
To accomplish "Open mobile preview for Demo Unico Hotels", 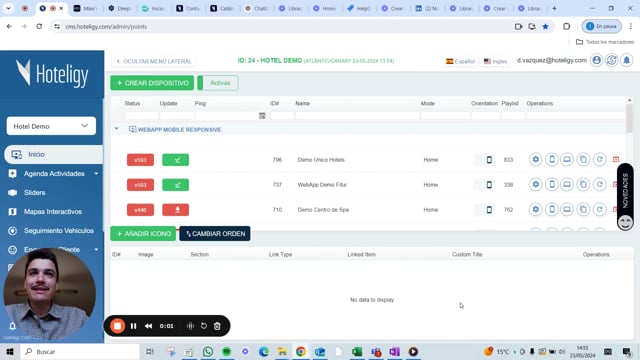I will click(x=552, y=160).
